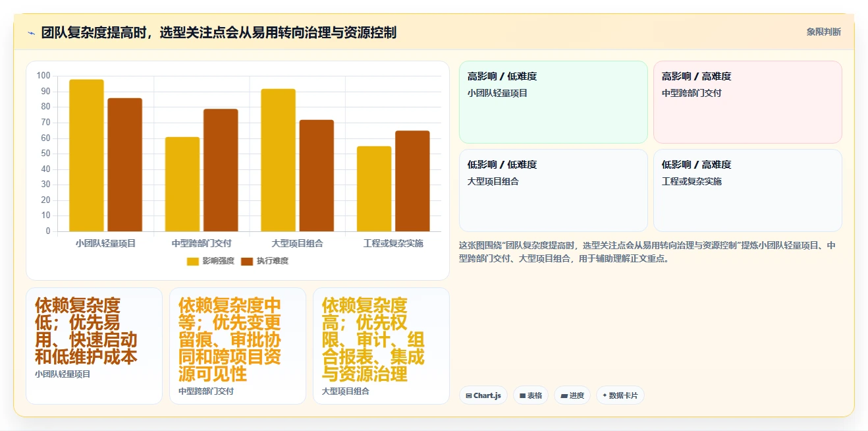Click the x-axis label 工程或复杂实施
Viewport: 868px width, 431px height.
pyautogui.click(x=393, y=243)
